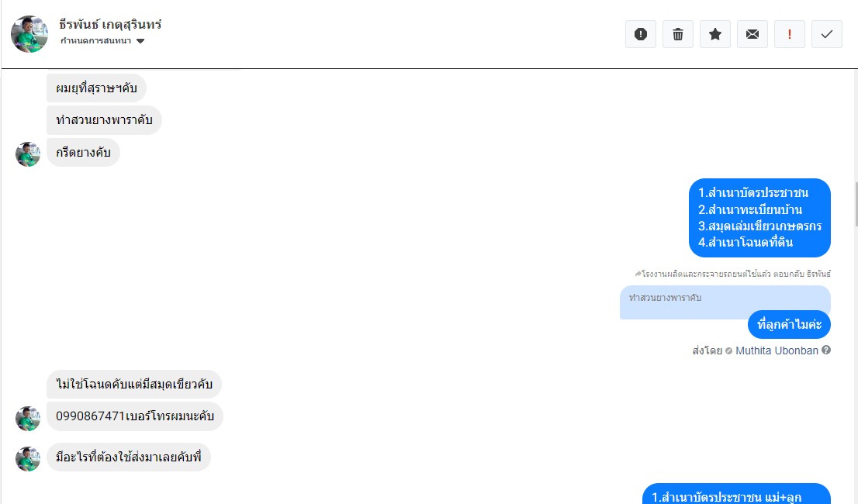Open ธีรพันธ์ เกตุสุรินทร์ profile name in header
Image resolution: width=858 pixels, height=504 pixels.
[110, 25]
